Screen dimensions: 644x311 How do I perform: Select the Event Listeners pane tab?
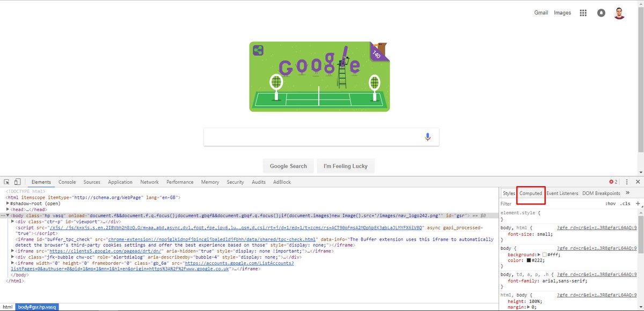[x=562, y=193]
